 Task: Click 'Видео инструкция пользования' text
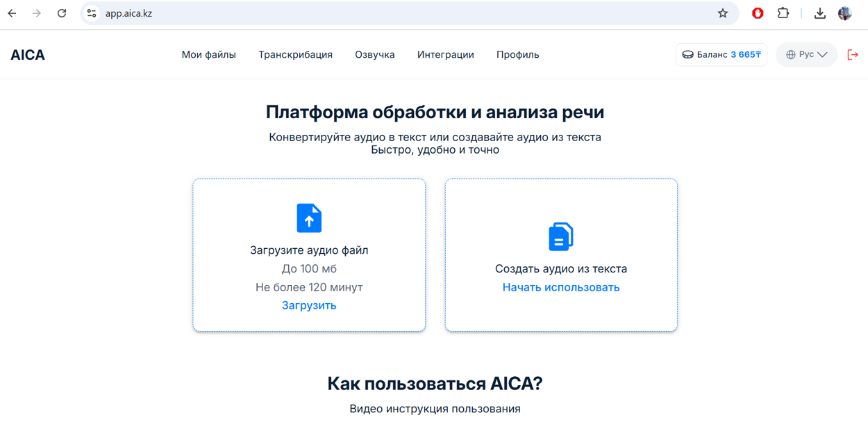pos(435,409)
